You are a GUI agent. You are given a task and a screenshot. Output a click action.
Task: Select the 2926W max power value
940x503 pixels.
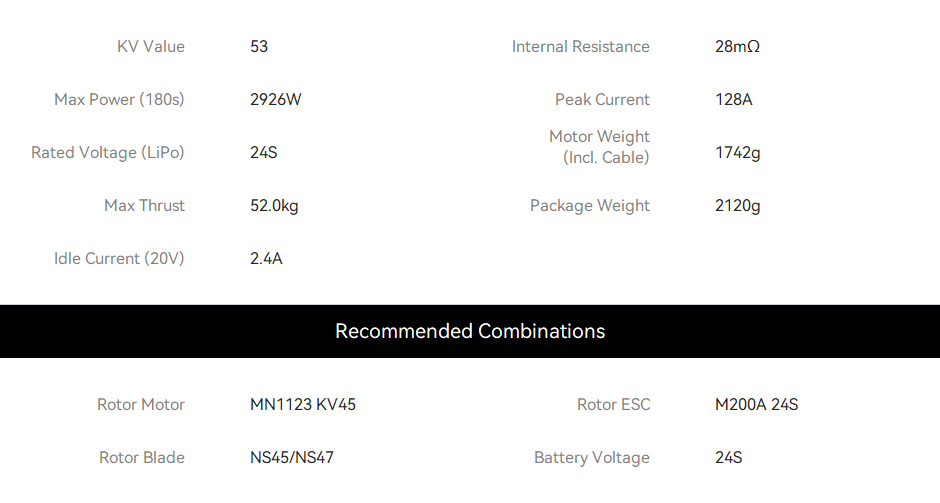pyautogui.click(x=276, y=100)
